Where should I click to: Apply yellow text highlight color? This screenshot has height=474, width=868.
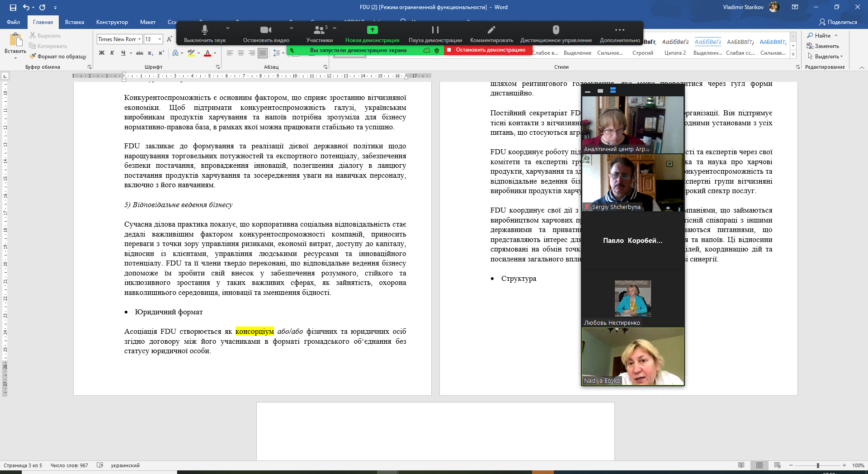(x=191, y=53)
